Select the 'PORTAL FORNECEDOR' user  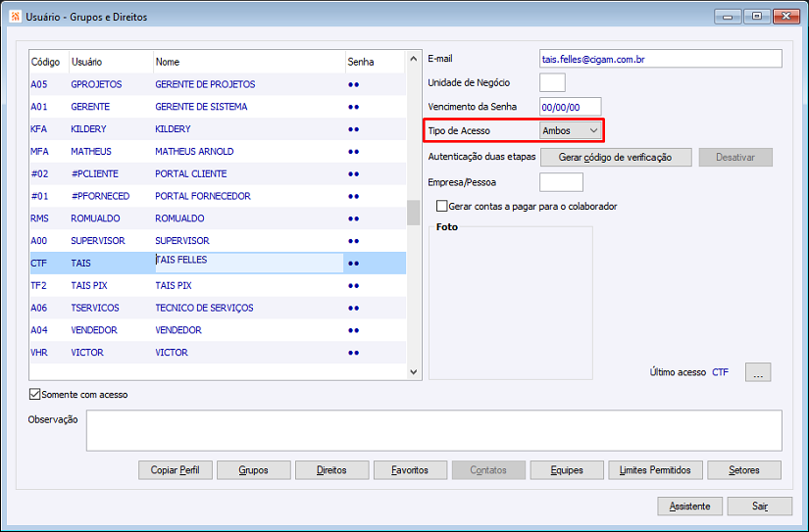tap(218, 196)
